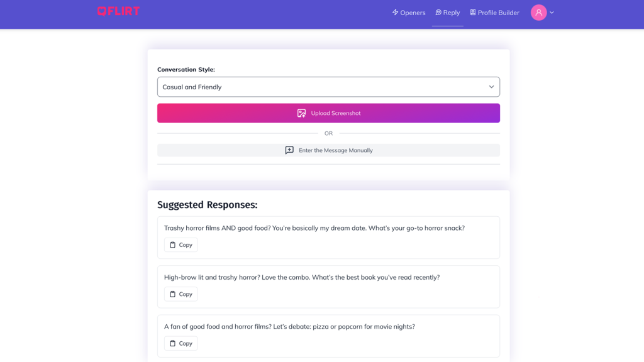Viewport: 644px width, 362px height.
Task: Select the Reply nav tab
Action: pyautogui.click(x=448, y=13)
